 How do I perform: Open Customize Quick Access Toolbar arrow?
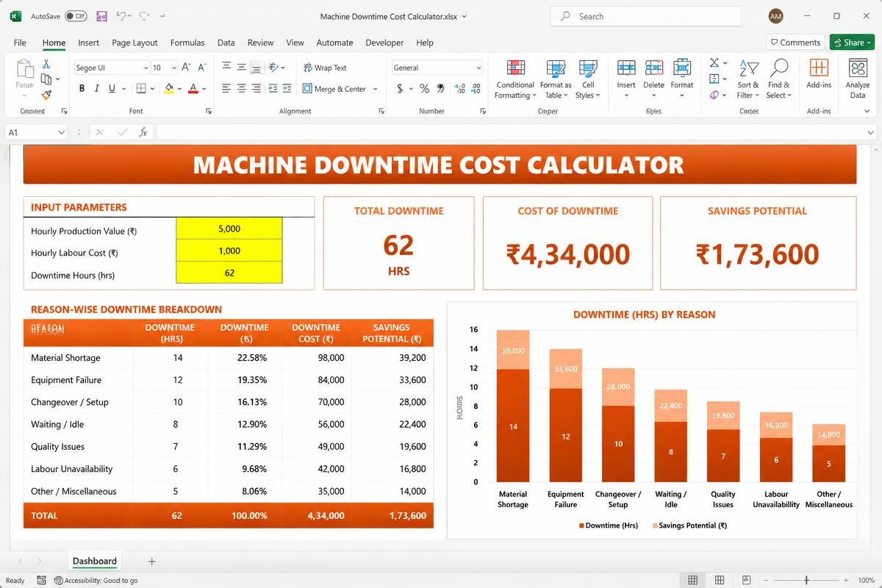point(162,15)
